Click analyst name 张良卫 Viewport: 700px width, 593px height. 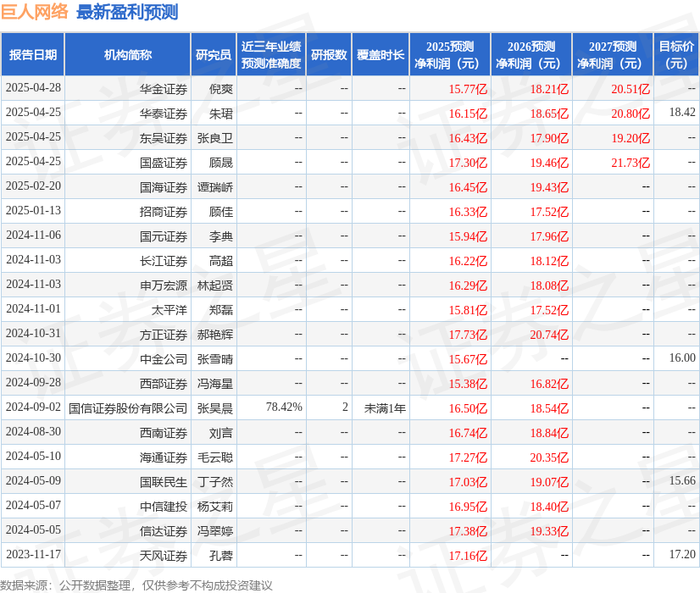(x=215, y=138)
